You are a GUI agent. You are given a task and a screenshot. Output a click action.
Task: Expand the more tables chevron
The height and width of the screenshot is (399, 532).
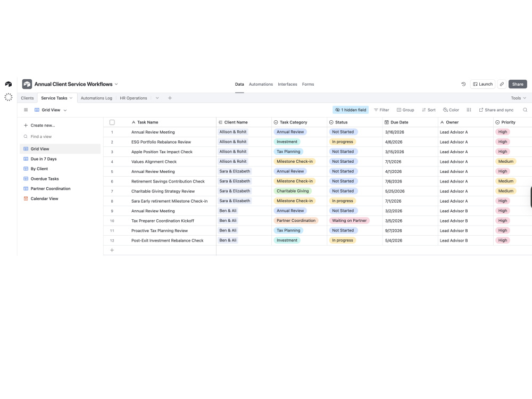click(x=157, y=98)
